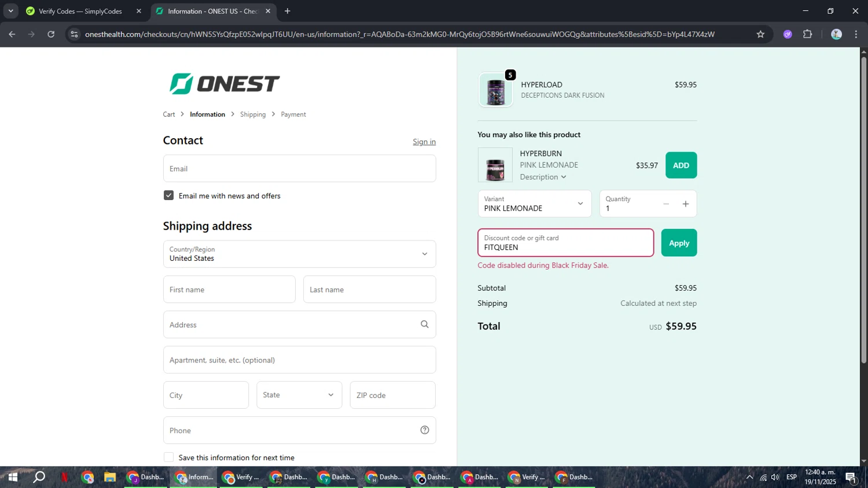Click the Apartment, suite field
The image size is (868, 488).
coord(299,360)
